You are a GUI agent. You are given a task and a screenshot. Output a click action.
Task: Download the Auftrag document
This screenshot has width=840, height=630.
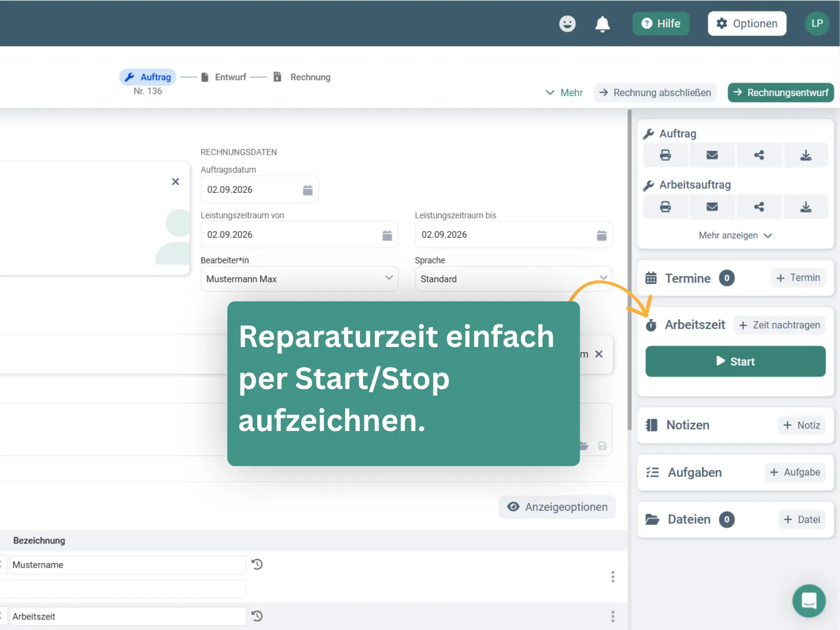point(805,155)
